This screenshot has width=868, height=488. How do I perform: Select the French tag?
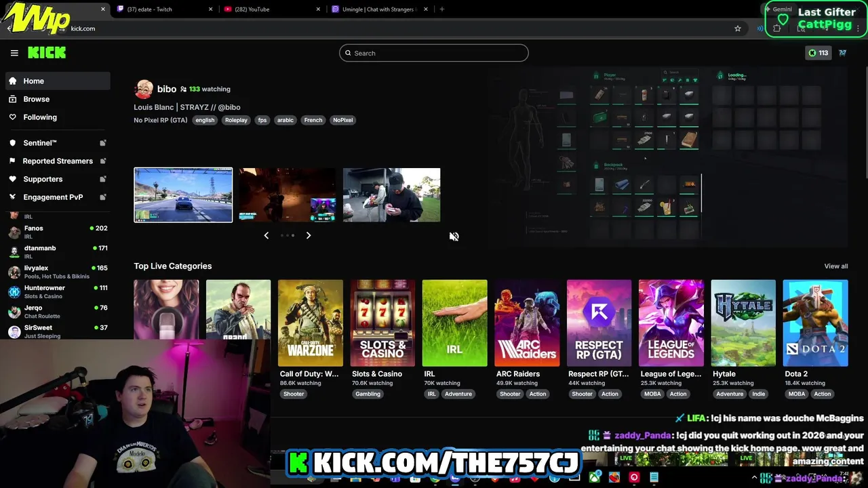[x=313, y=120]
